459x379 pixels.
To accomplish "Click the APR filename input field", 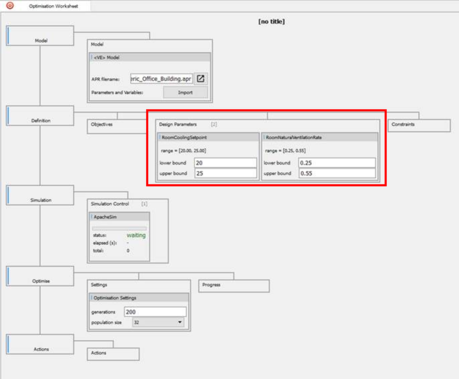I will coord(161,79).
